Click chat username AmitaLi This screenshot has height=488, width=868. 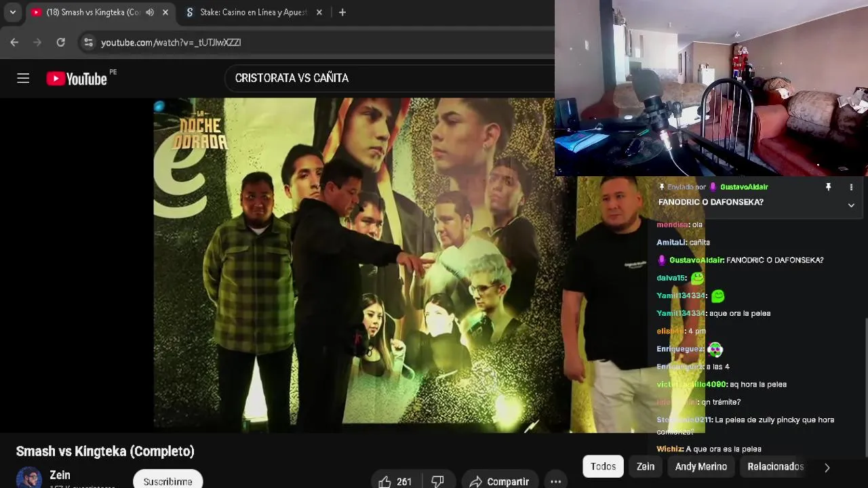click(x=673, y=242)
